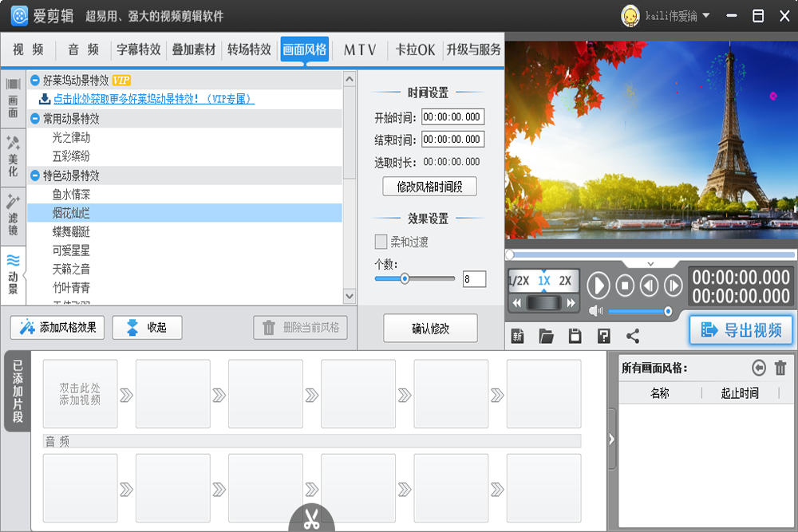798x532 pixels.
Task: Click the 确认修改 button
Action: click(x=430, y=328)
